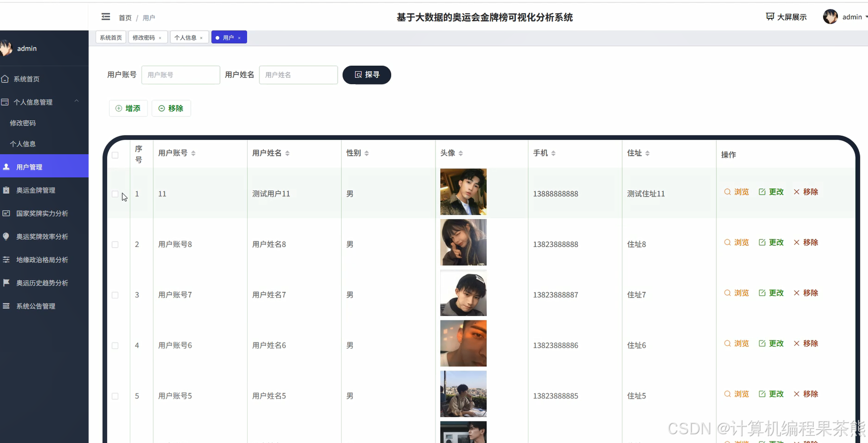Screen dimensions: 868x443
Task: Open 奥运金牌管理 in the sidebar
Action: (44, 190)
